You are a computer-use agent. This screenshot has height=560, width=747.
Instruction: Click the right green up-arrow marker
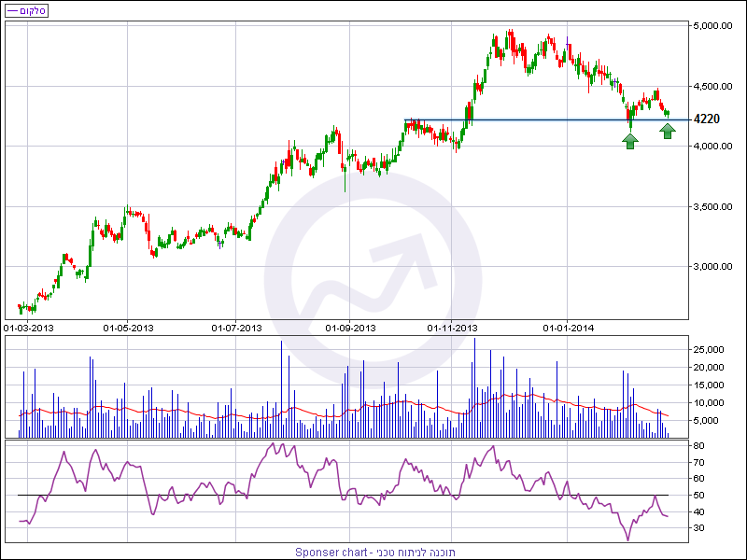[668, 131]
